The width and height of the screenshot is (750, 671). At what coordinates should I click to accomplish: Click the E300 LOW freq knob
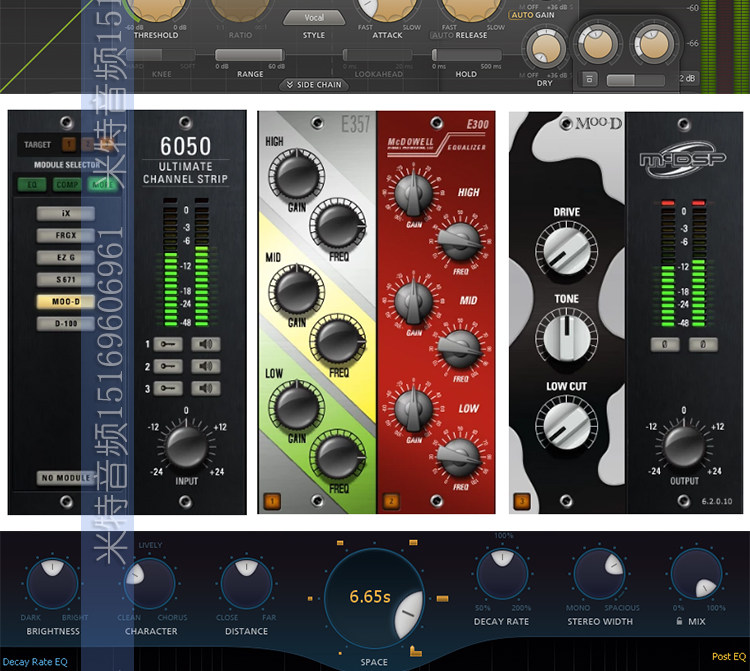pyautogui.click(x=459, y=456)
